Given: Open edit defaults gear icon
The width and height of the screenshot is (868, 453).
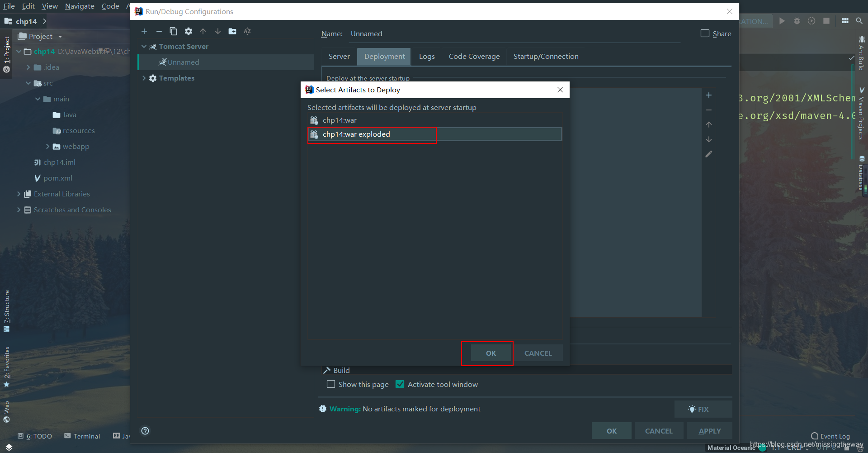Looking at the screenshot, I should [189, 31].
